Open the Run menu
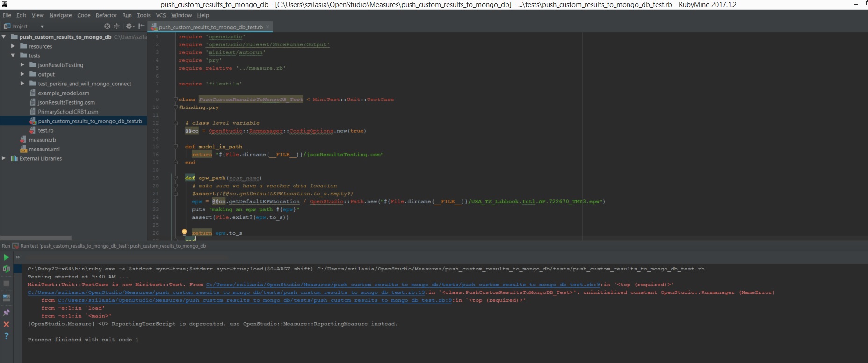Viewport: 868px width, 363px height. click(x=127, y=15)
